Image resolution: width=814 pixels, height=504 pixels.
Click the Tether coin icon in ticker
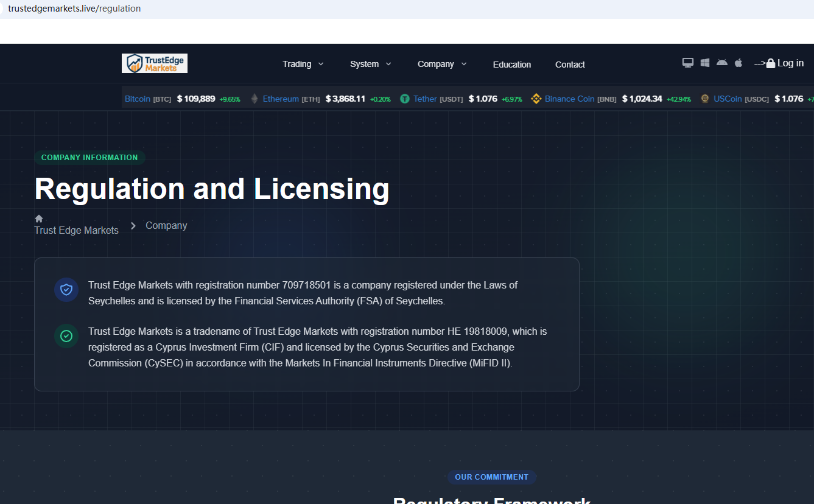point(405,99)
